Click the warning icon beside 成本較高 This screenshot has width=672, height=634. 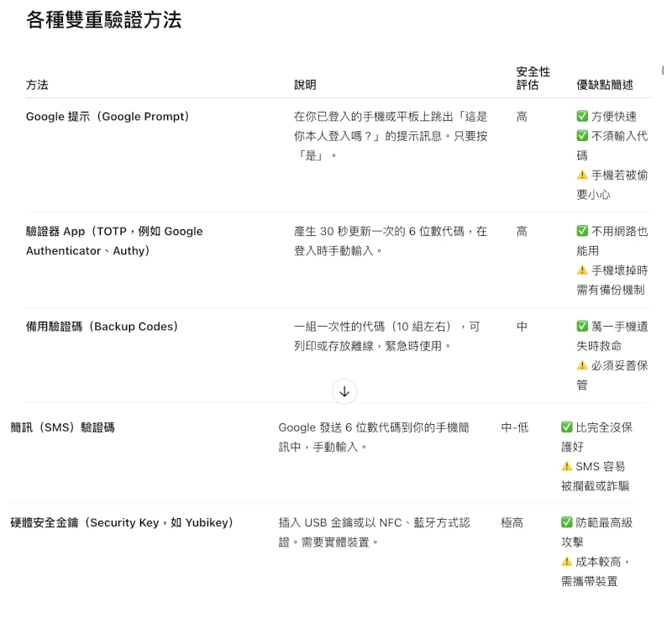point(567,561)
